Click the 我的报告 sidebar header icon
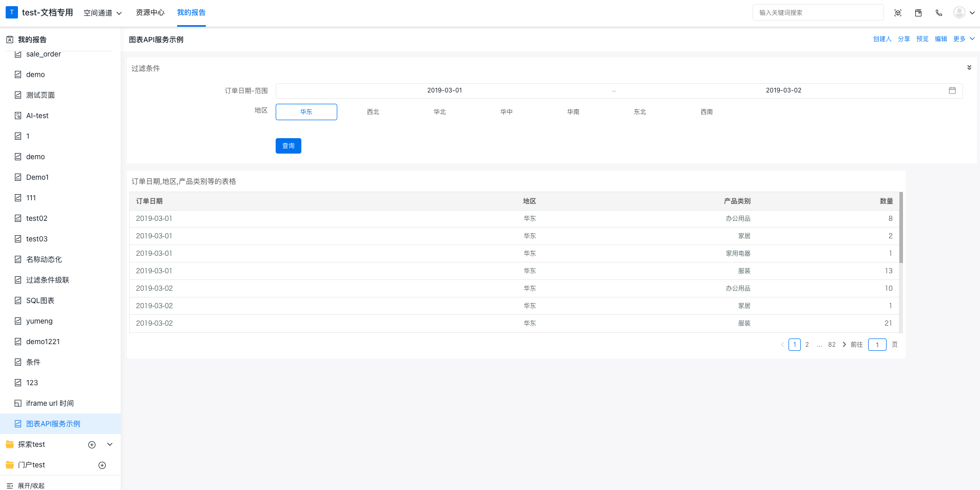This screenshot has width=980, height=490. (10, 40)
